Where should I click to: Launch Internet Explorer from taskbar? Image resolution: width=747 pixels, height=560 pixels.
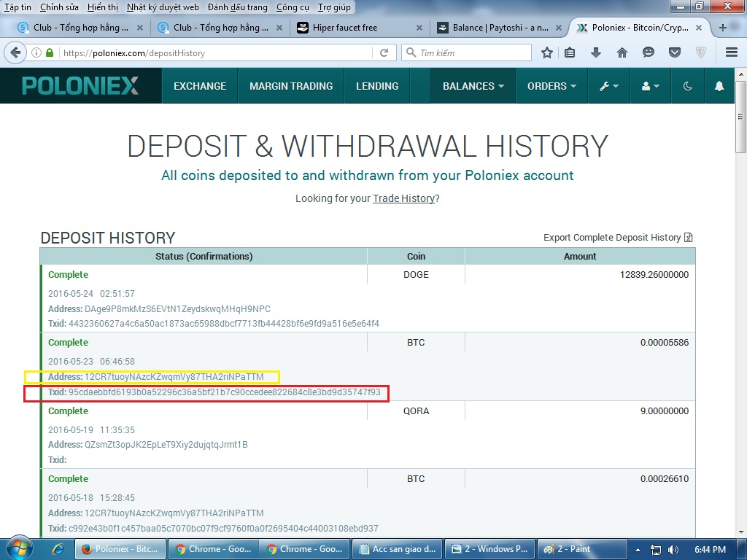[x=58, y=549]
